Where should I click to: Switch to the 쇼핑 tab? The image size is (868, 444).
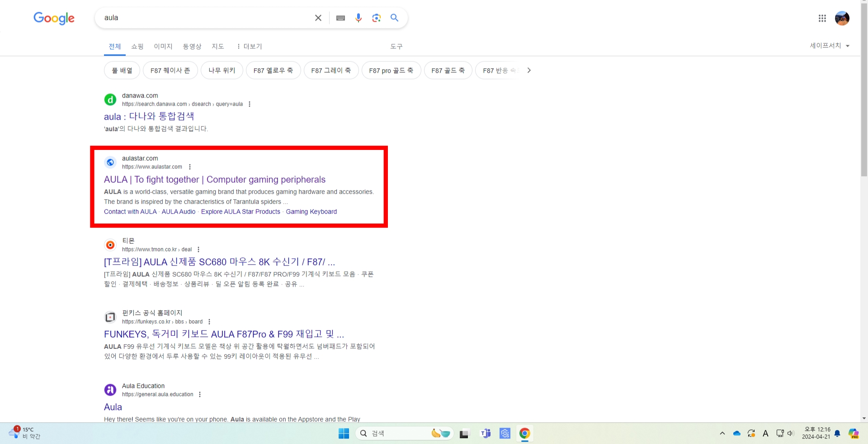pos(137,46)
